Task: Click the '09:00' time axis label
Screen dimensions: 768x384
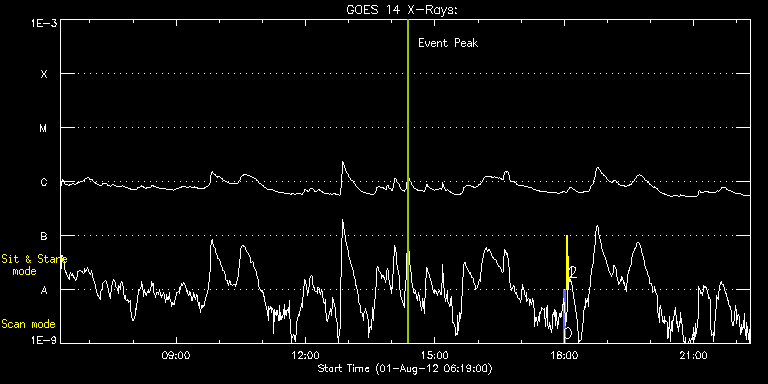Action: coord(175,355)
